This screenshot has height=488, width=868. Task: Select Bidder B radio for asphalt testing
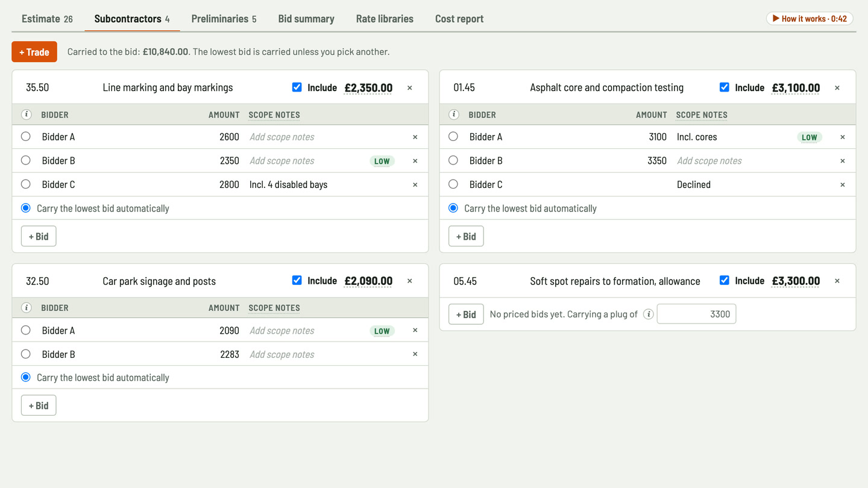pos(453,160)
